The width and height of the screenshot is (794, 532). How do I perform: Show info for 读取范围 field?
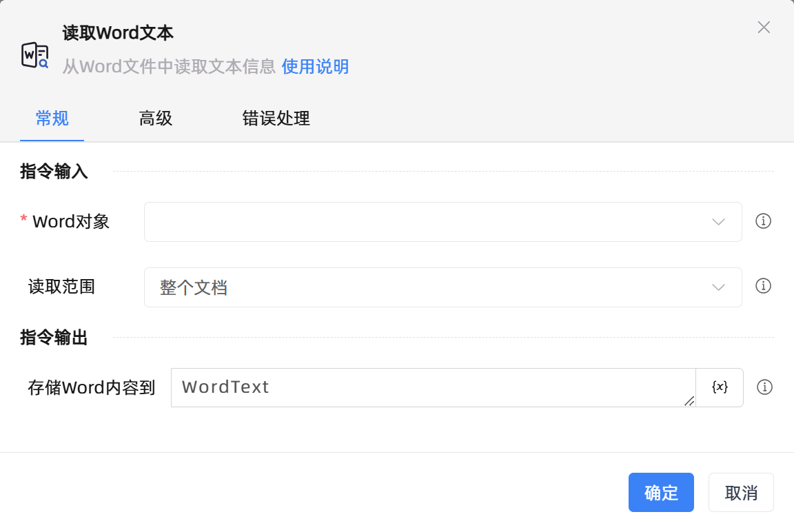pos(763,286)
